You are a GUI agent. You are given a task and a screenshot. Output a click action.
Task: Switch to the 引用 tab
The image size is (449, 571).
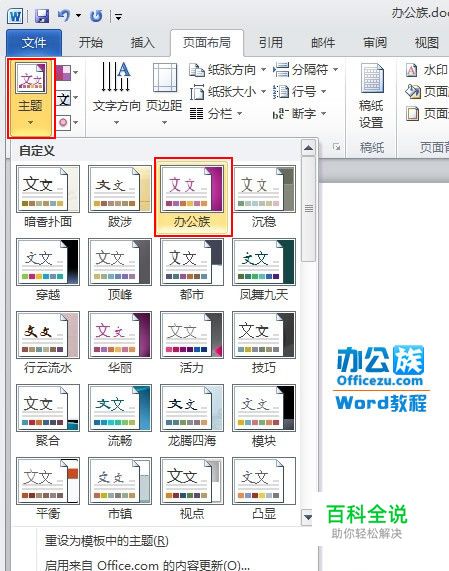[x=271, y=43]
